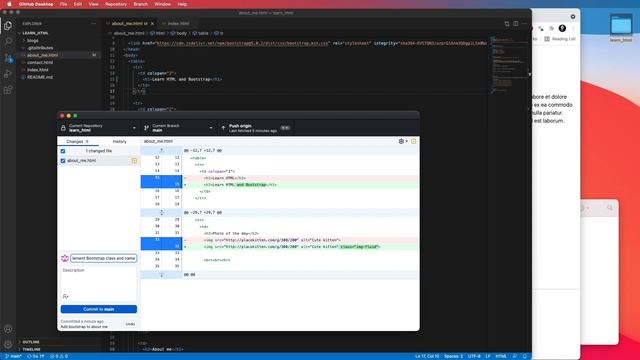This screenshot has height=360, width=640.
Task: Open the VS Code Search activity icon
Action: tap(8, 41)
